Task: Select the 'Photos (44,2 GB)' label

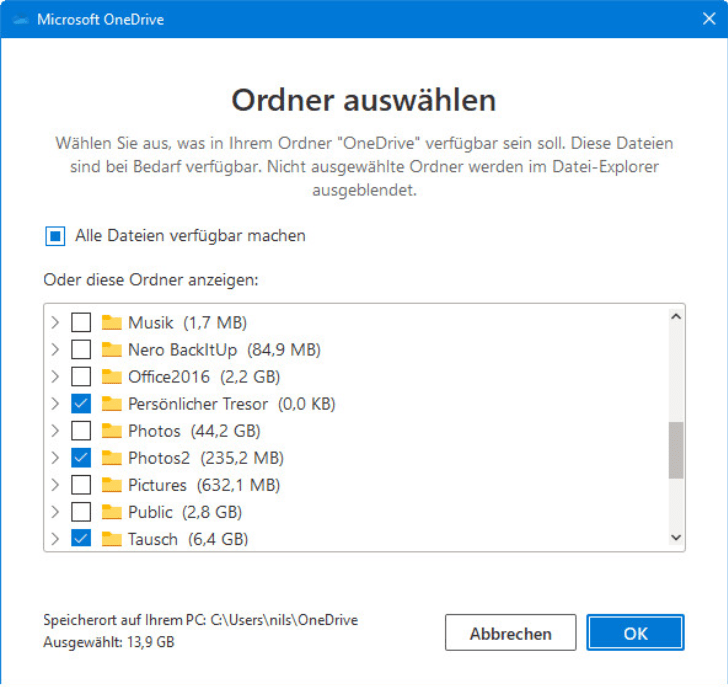Action: (x=194, y=430)
